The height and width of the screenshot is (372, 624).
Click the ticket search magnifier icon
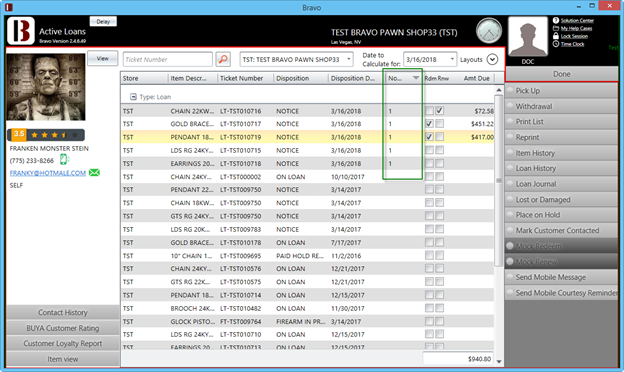(223, 59)
